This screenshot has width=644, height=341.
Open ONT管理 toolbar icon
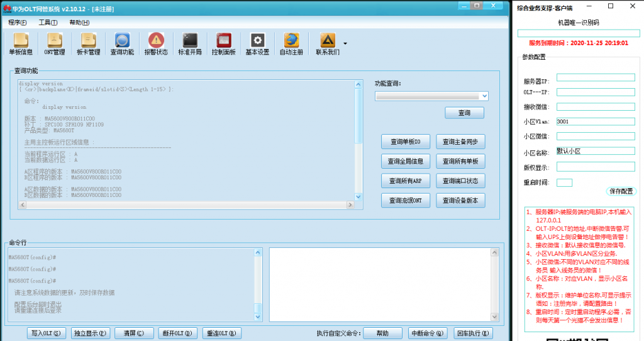[55, 44]
